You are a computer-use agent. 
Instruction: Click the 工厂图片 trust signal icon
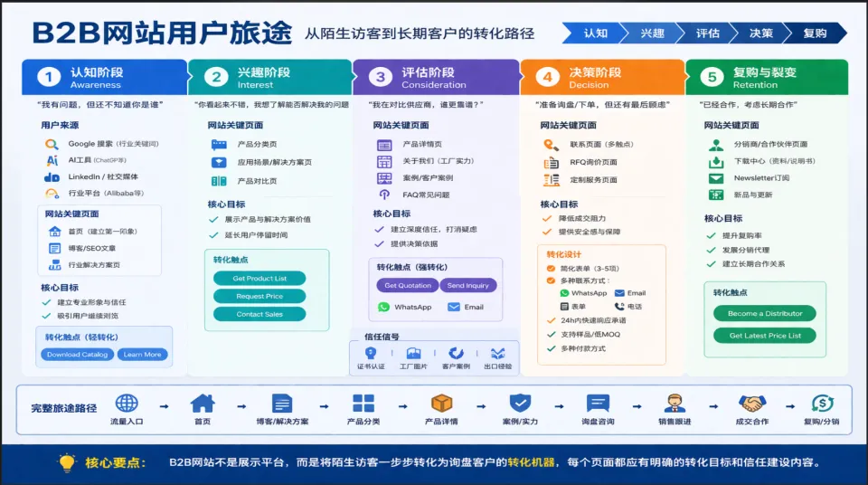point(413,353)
